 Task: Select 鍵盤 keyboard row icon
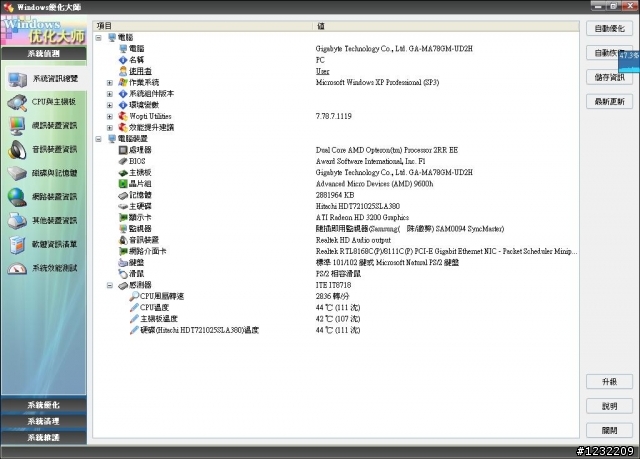click(x=123, y=263)
